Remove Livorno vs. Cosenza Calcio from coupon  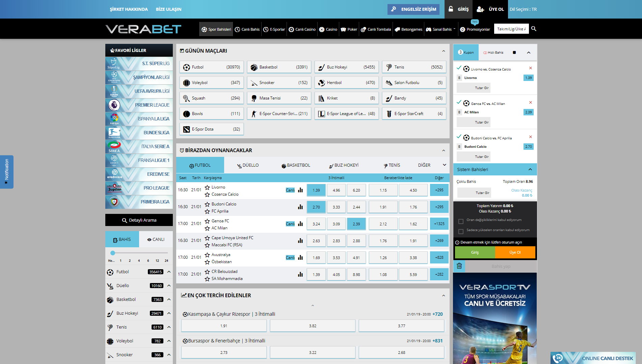[x=530, y=68]
